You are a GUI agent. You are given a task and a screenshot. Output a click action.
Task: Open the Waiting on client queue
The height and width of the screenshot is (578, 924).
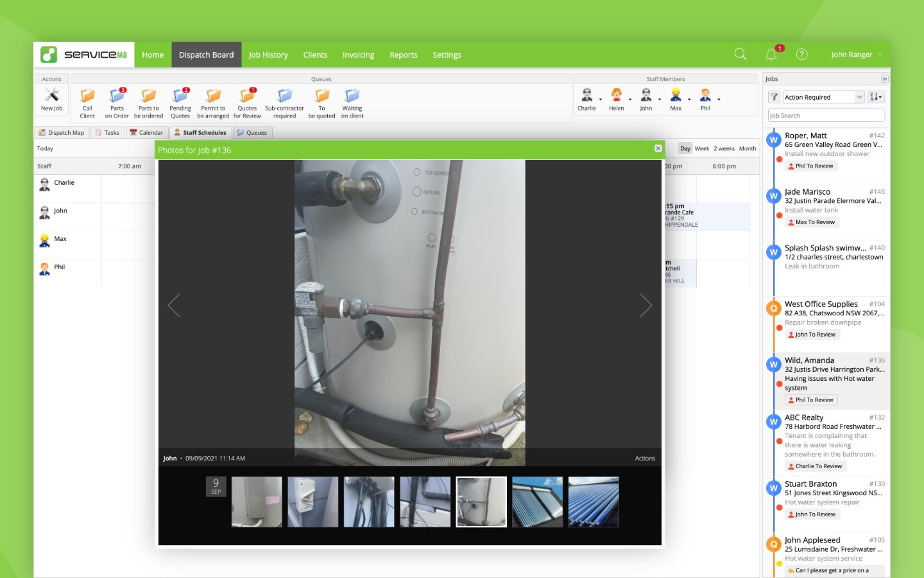pos(352,103)
